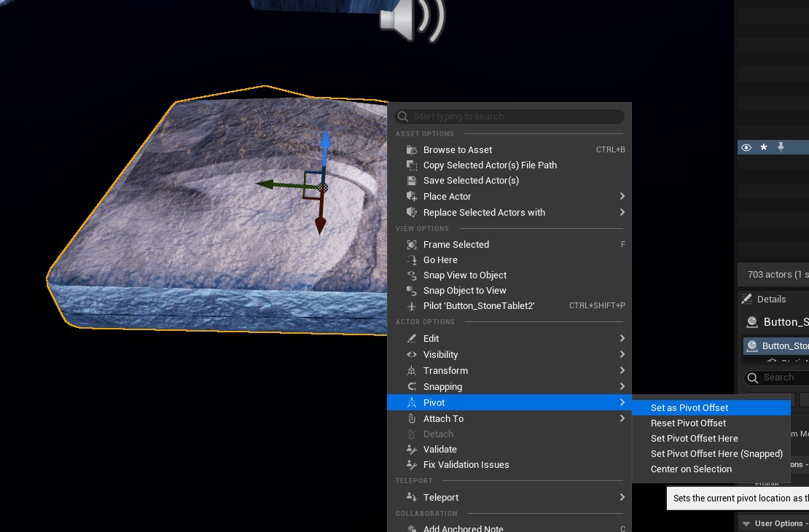Select Validate menu entry
Image resolution: width=809 pixels, height=532 pixels.
point(509,450)
